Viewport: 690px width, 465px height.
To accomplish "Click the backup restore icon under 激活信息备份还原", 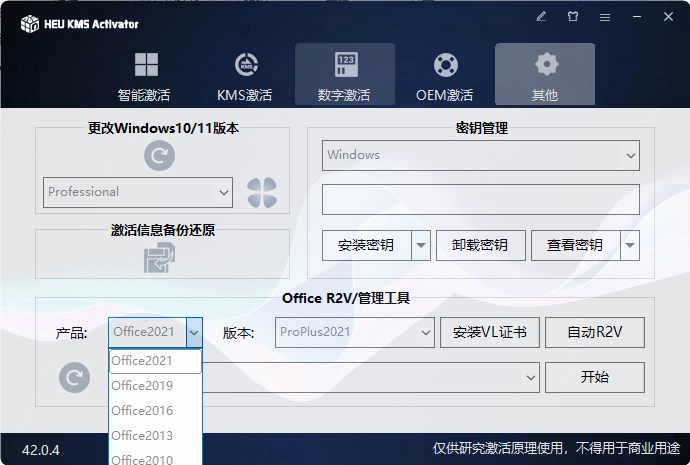I will (159, 258).
